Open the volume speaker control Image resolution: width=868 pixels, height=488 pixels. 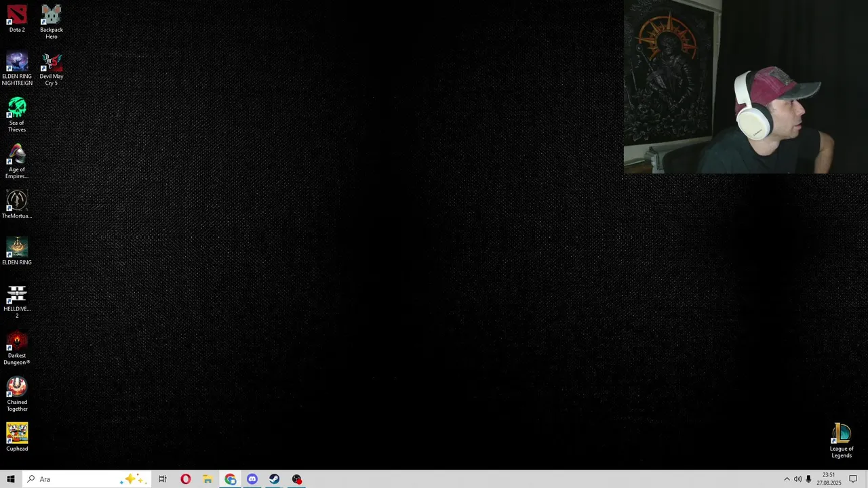click(797, 479)
